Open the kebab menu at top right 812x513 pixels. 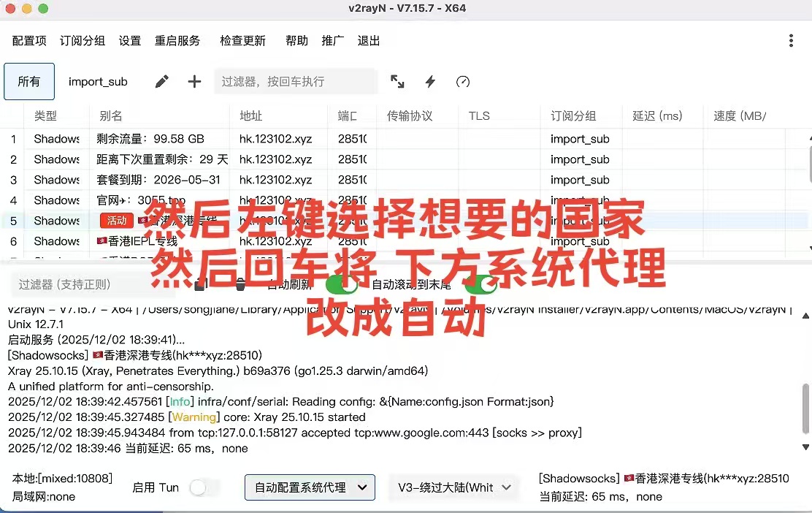tap(791, 41)
